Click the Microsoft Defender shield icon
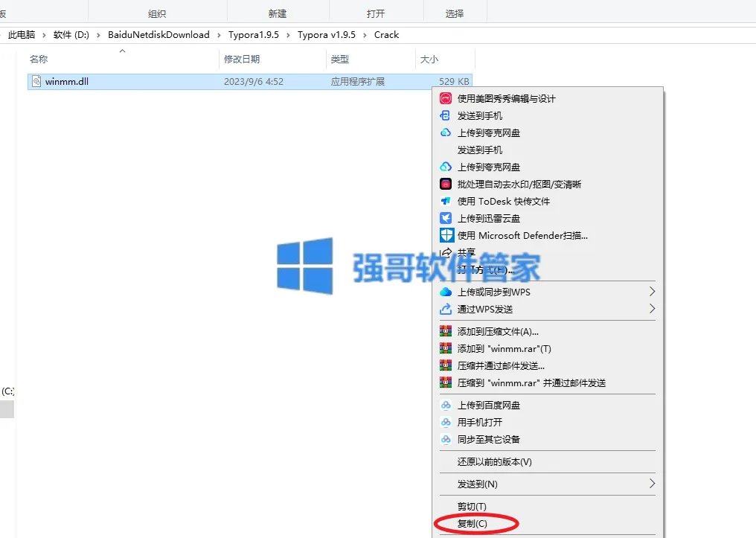This screenshot has width=756, height=538. tap(446, 235)
